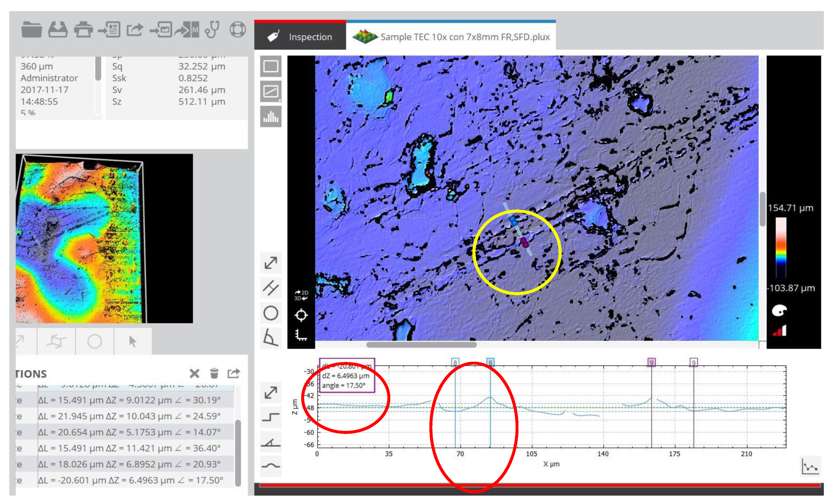834x504 pixels.
Task: Click the color scale gradient bar
Action: point(781,247)
